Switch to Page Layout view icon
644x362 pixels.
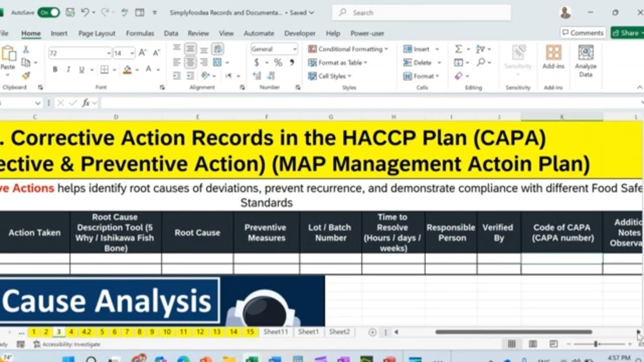[532, 344]
